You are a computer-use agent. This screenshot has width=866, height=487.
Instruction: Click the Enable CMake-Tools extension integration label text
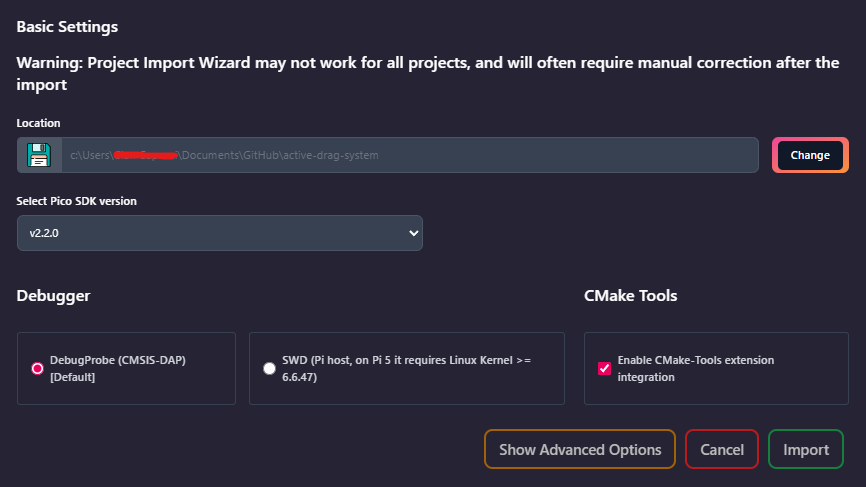695,368
